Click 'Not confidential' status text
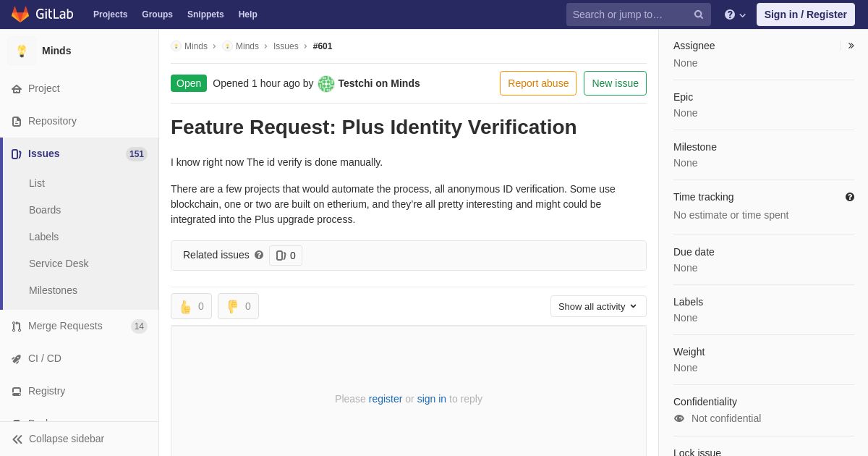The height and width of the screenshot is (456, 868). point(726,418)
